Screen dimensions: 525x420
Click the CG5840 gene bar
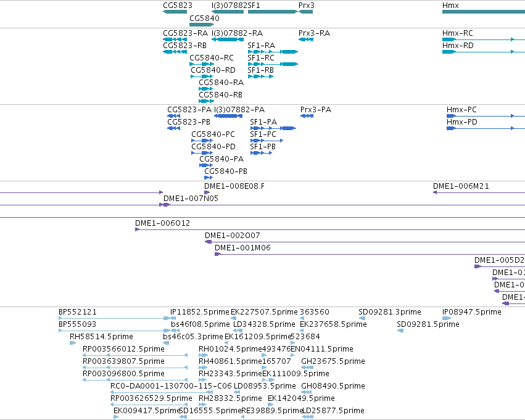202,25
